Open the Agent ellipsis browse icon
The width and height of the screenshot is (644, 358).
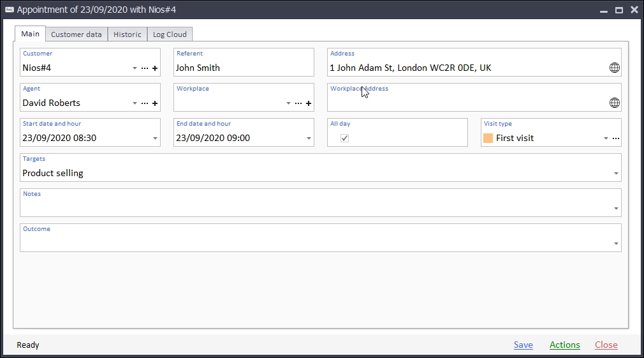pos(145,103)
